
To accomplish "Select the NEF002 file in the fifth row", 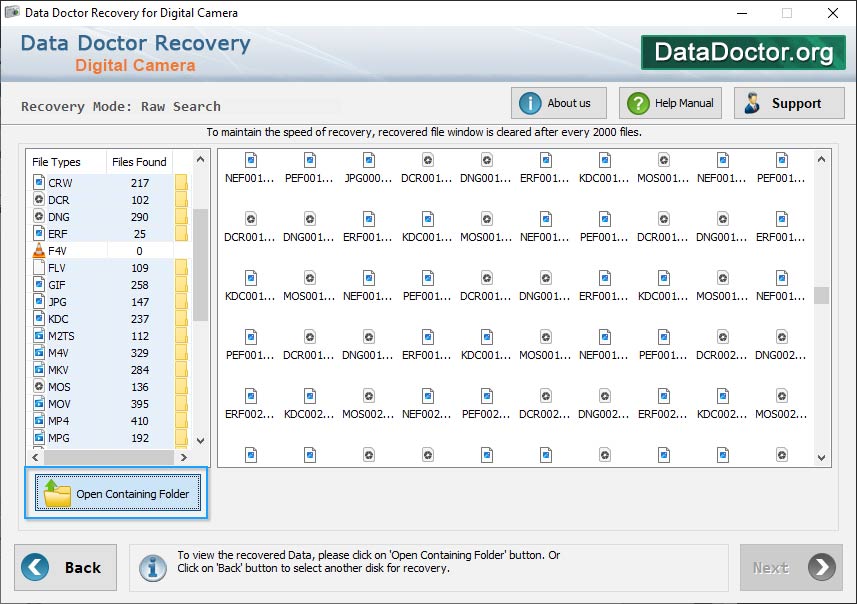I will [427, 404].
